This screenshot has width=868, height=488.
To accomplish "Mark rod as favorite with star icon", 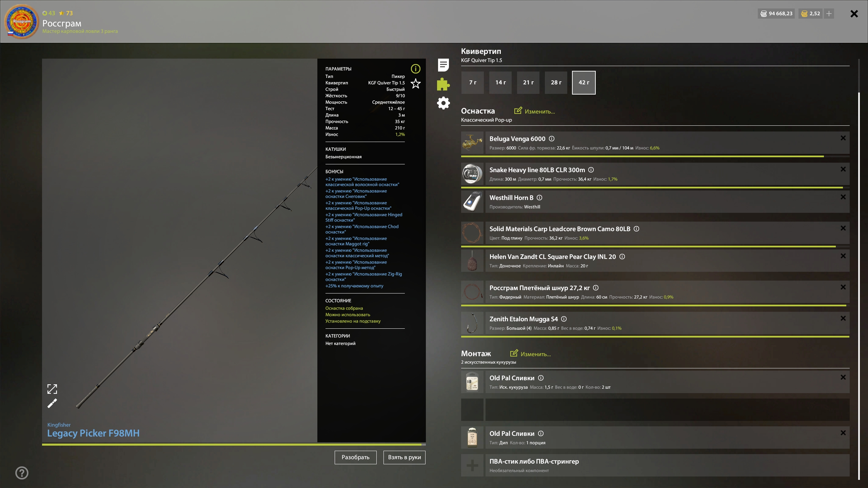I will 415,83.
